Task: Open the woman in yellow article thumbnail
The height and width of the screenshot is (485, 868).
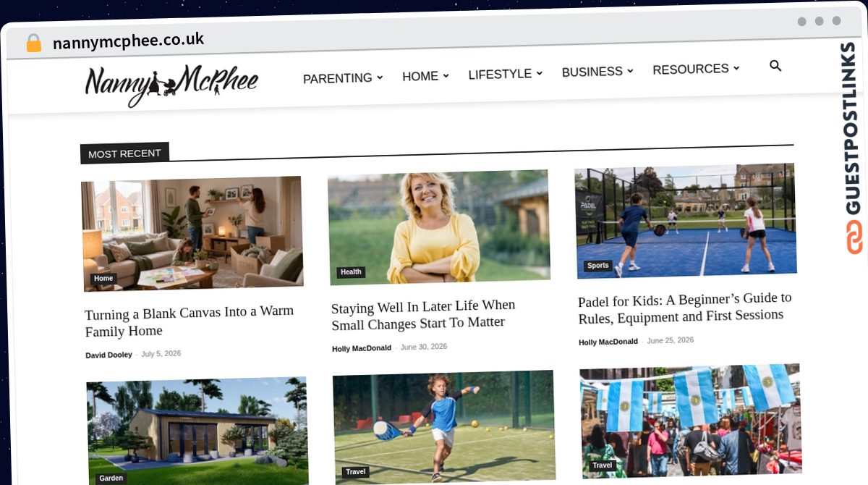Action: [438, 227]
